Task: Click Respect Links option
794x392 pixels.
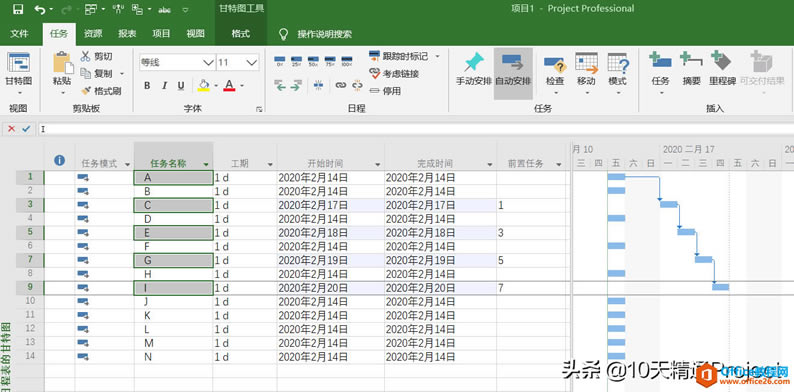Action: (394, 73)
